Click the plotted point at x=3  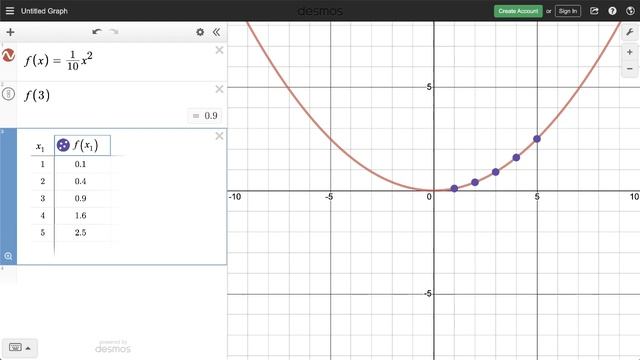(x=496, y=172)
